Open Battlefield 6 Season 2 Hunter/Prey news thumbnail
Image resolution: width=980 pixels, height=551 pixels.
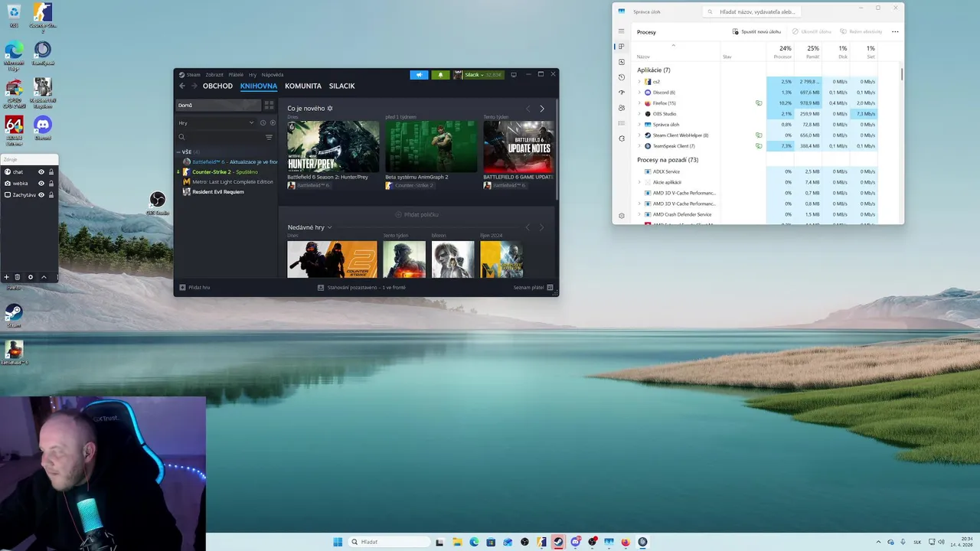coord(333,146)
